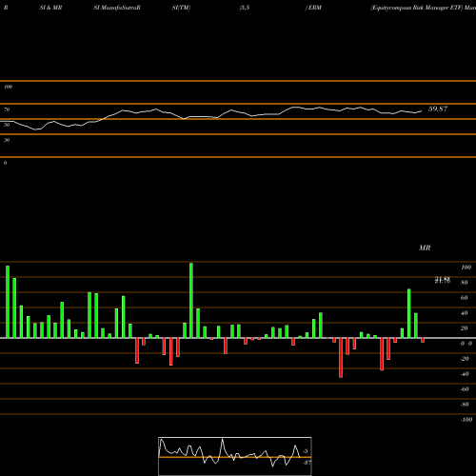The image size is (476, 476).
Task: Click the RSI value 59.87 label
Action: click(438, 109)
